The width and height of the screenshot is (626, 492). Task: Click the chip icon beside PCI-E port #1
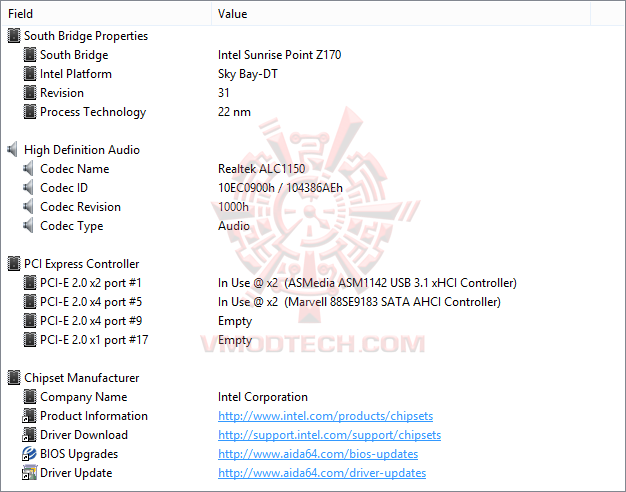click(x=30, y=283)
